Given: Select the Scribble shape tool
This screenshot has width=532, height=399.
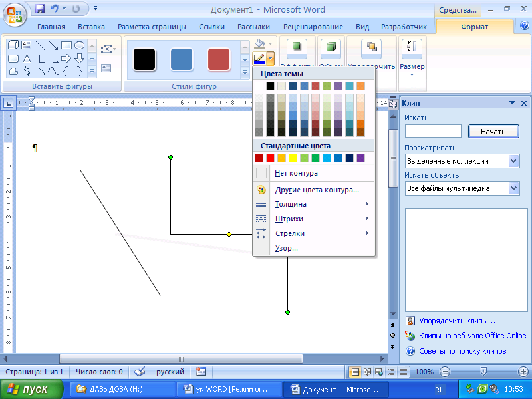Looking at the screenshot, I should click(27, 71).
